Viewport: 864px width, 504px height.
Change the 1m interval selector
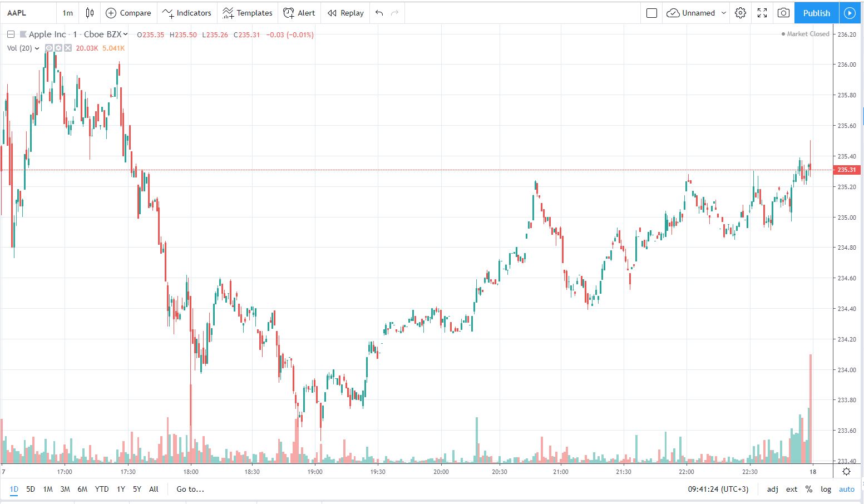(67, 13)
